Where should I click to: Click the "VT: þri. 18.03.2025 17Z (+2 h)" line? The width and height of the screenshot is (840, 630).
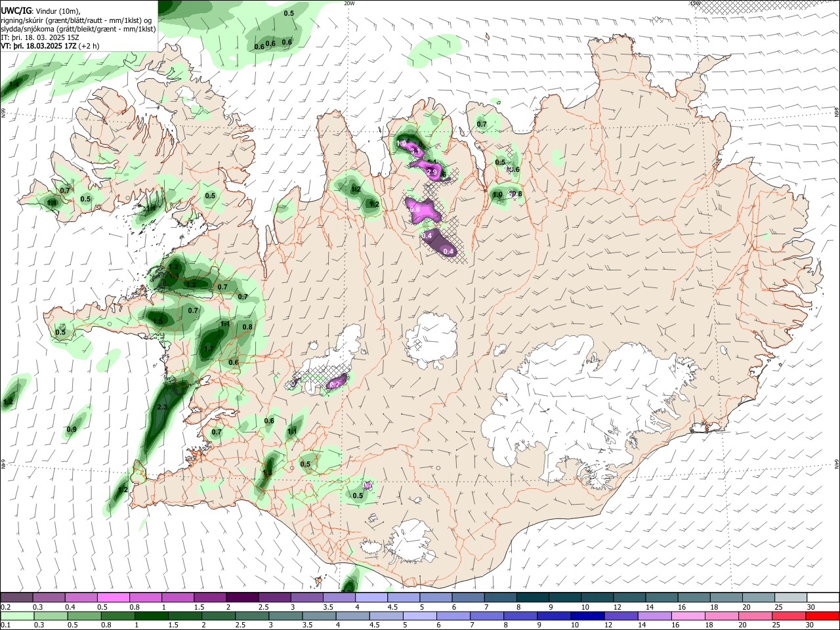[x=51, y=46]
